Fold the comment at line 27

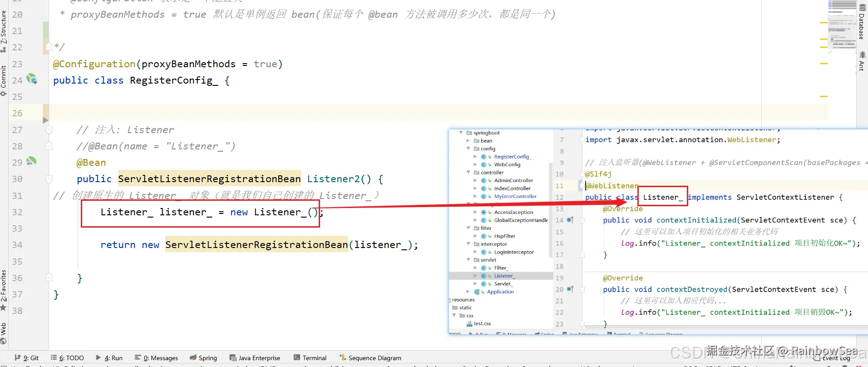coord(49,130)
